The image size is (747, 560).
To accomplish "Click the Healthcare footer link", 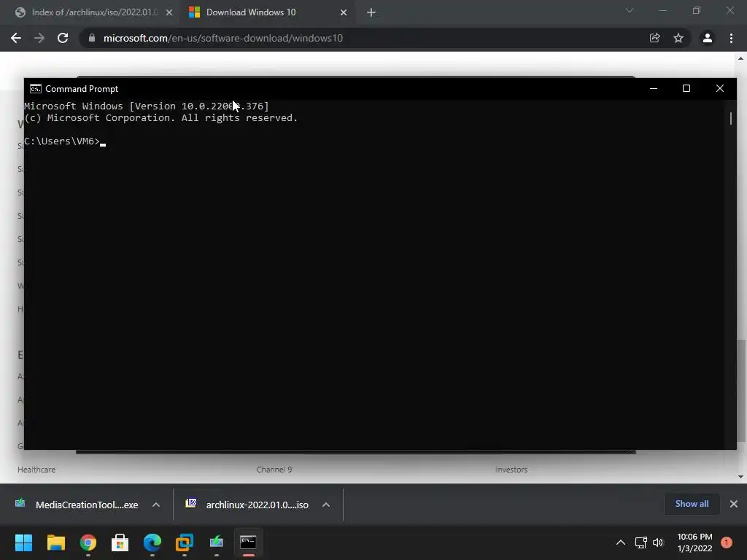I will (36, 470).
